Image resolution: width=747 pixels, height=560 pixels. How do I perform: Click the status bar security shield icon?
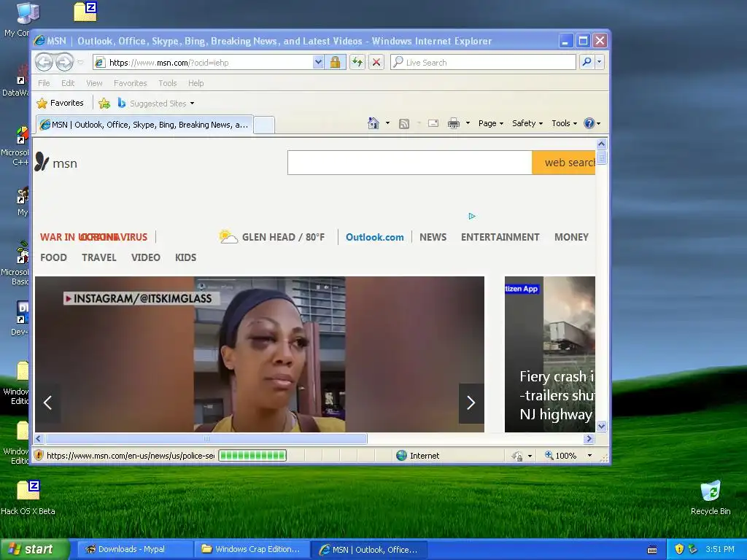[x=39, y=455]
